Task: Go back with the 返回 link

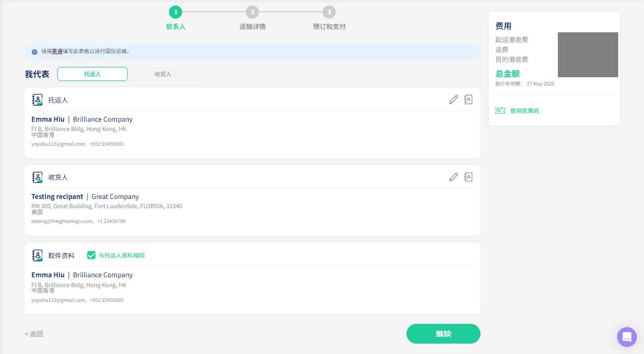Action: [33, 334]
